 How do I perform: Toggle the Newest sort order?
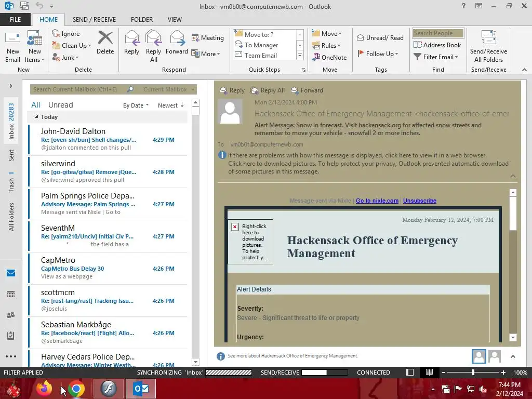[170, 105]
